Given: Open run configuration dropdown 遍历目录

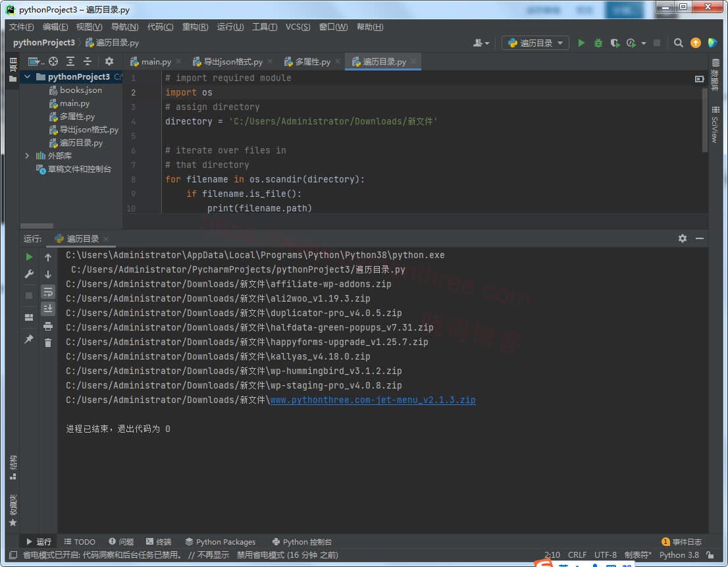Looking at the screenshot, I should pyautogui.click(x=535, y=43).
